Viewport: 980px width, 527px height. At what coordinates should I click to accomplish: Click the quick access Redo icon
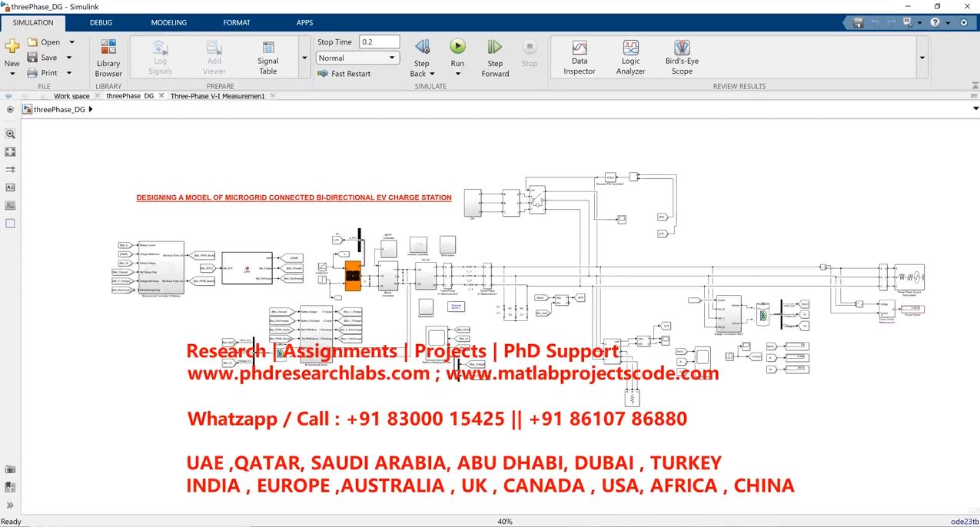click(x=892, y=23)
